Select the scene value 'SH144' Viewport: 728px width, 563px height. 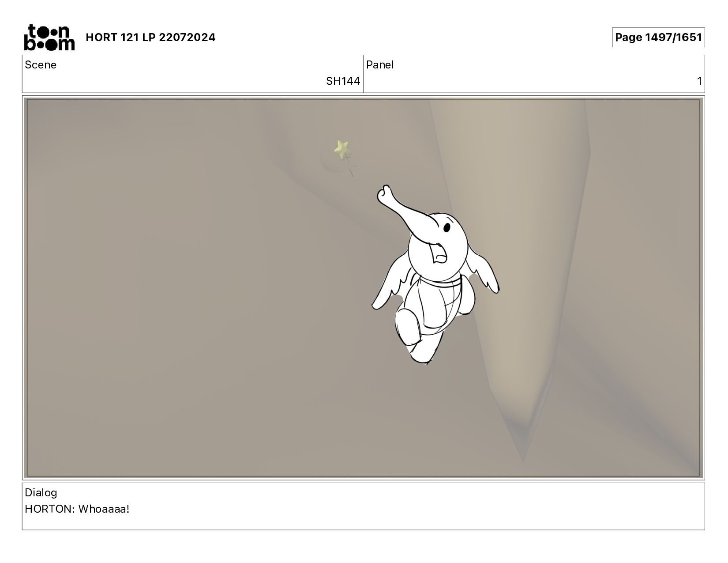pos(343,81)
